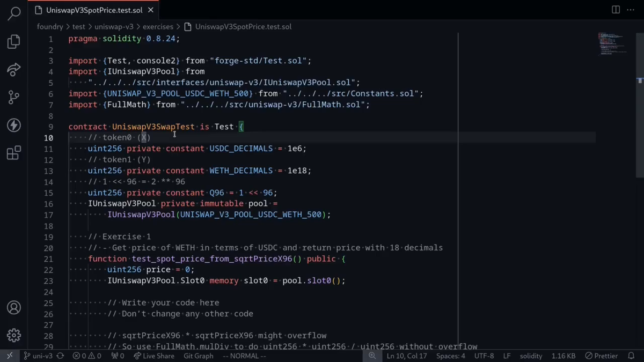Click the NORMAL vim mode indicator
The image size is (644, 362).
[x=244, y=356]
